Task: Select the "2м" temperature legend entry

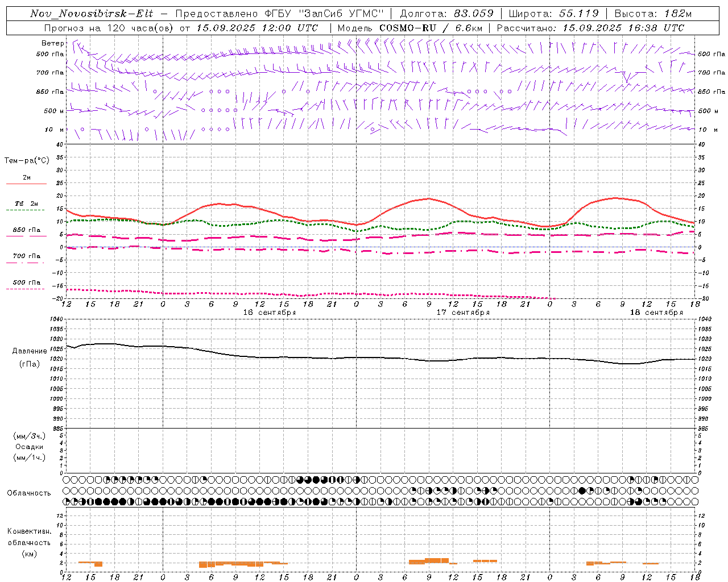Action: (27, 178)
